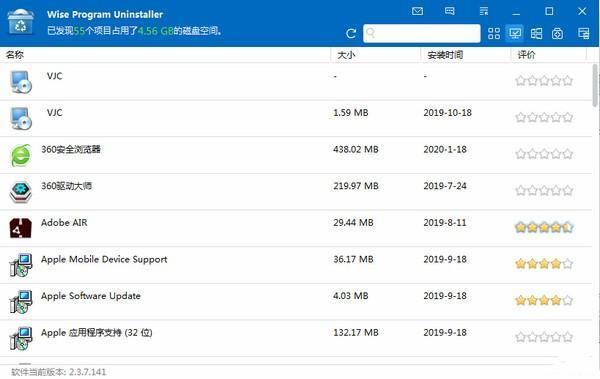The image size is (600, 379).
Task: Set star rating for VJC 1.59 MB entry
Action: [544, 117]
